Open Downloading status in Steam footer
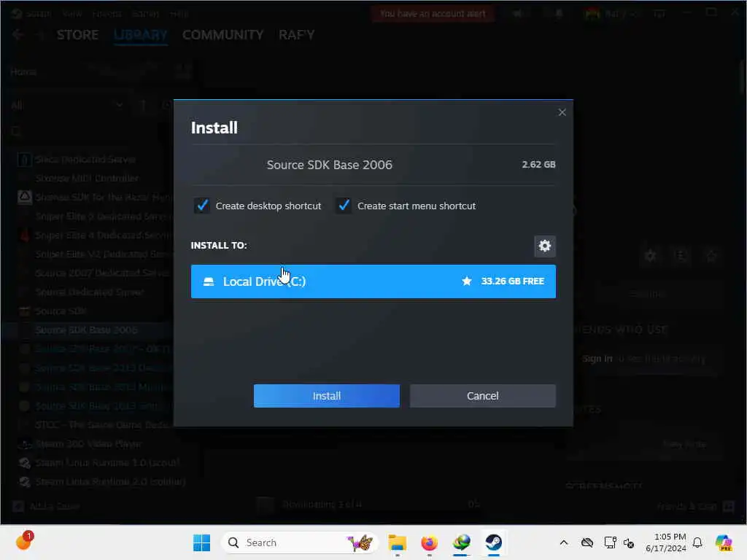The image size is (747, 560). (x=322, y=505)
